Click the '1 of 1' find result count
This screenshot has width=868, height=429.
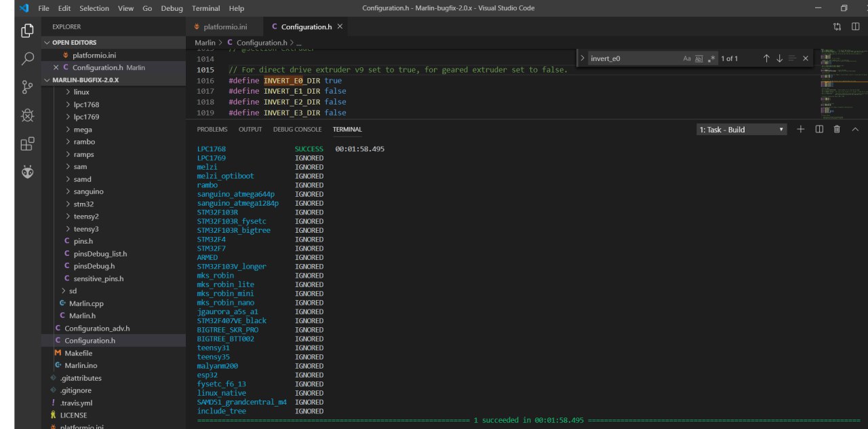pos(730,58)
